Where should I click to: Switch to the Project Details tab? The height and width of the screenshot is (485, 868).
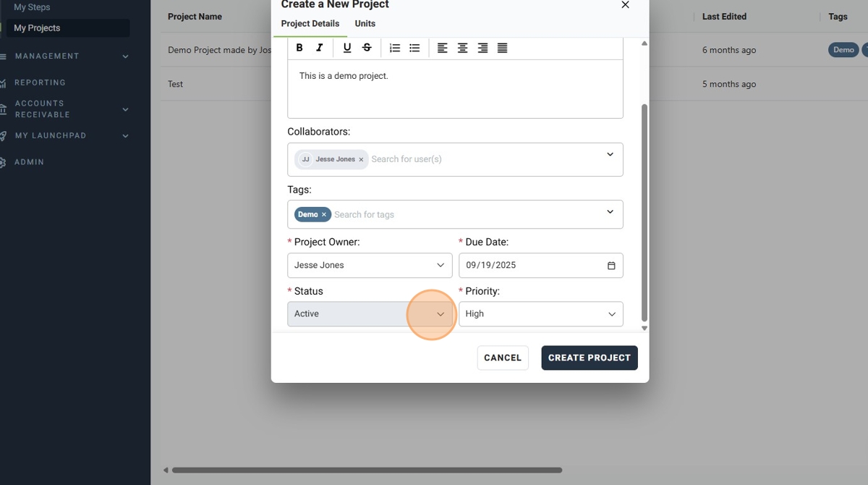click(310, 24)
